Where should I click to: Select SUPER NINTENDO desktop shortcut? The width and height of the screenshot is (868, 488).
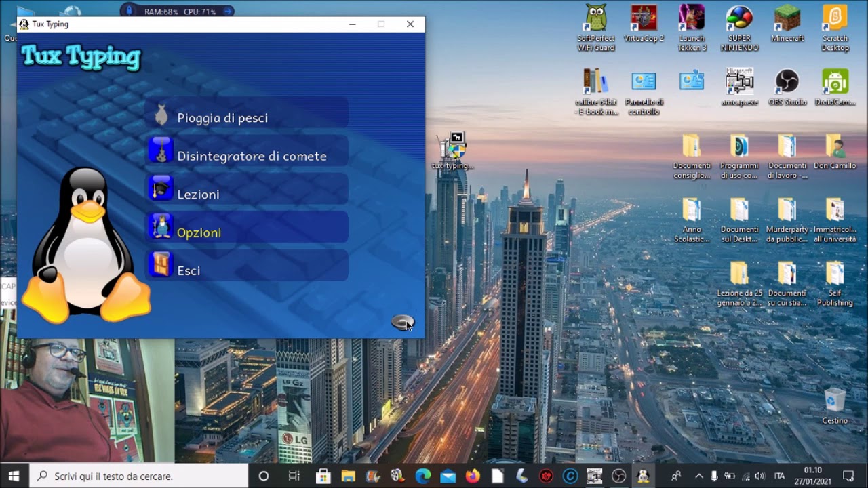click(x=739, y=28)
